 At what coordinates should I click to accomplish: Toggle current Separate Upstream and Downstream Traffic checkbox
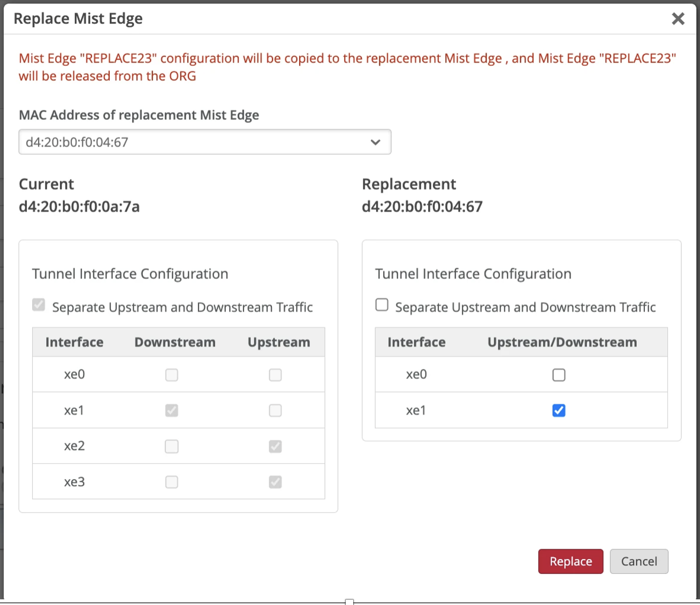39,305
